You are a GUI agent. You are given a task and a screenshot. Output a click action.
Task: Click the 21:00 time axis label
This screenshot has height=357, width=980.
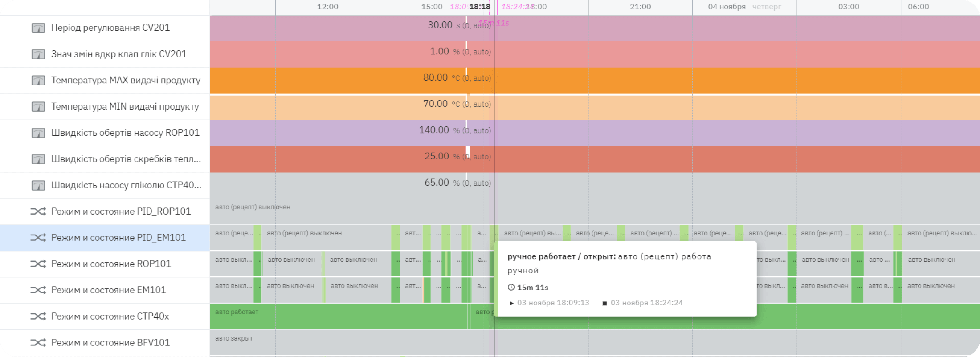640,7
